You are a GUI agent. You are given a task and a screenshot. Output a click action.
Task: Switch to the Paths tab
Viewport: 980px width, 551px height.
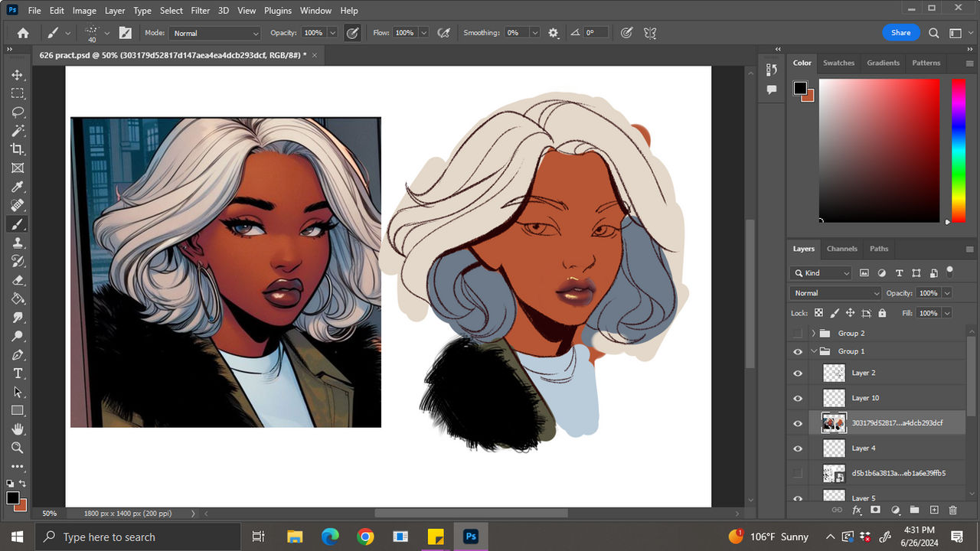click(x=879, y=249)
